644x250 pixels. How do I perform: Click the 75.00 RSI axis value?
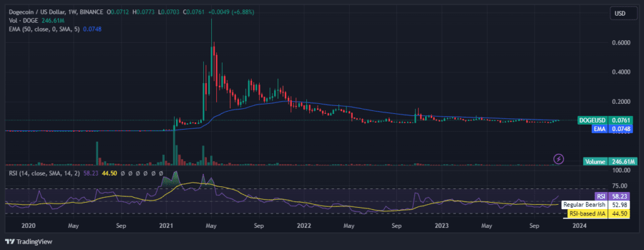[x=620, y=185]
